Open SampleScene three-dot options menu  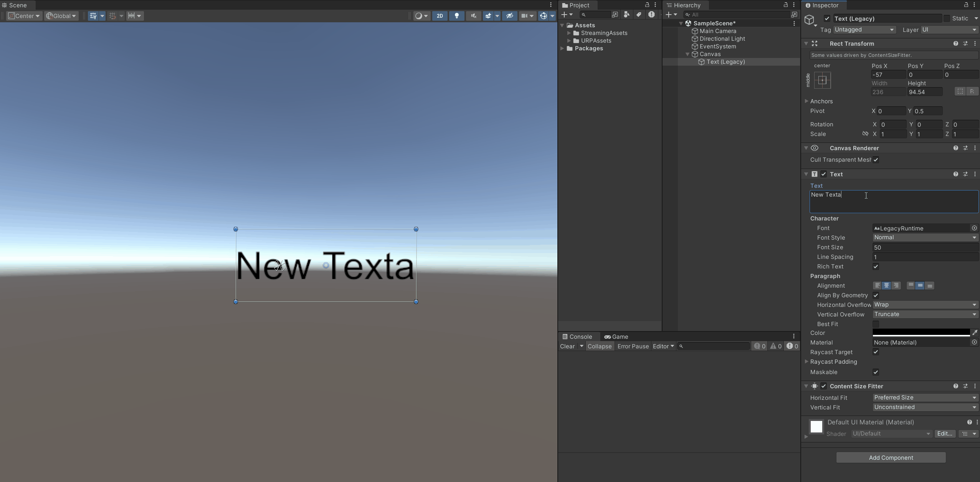tap(794, 23)
